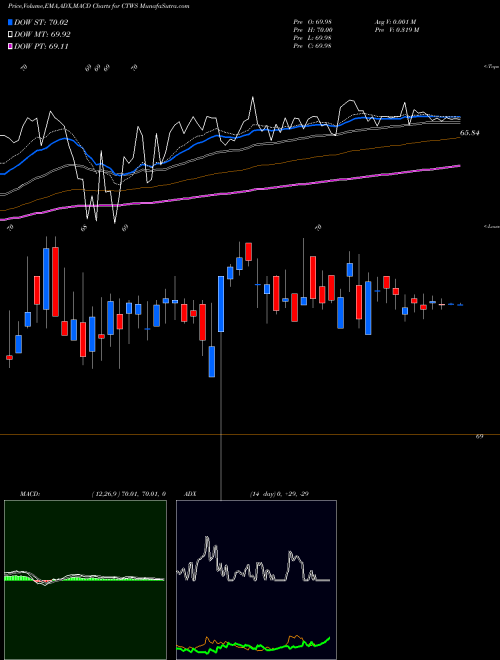Click the 'Avg V: 0.001 M' volume value

coord(395,22)
